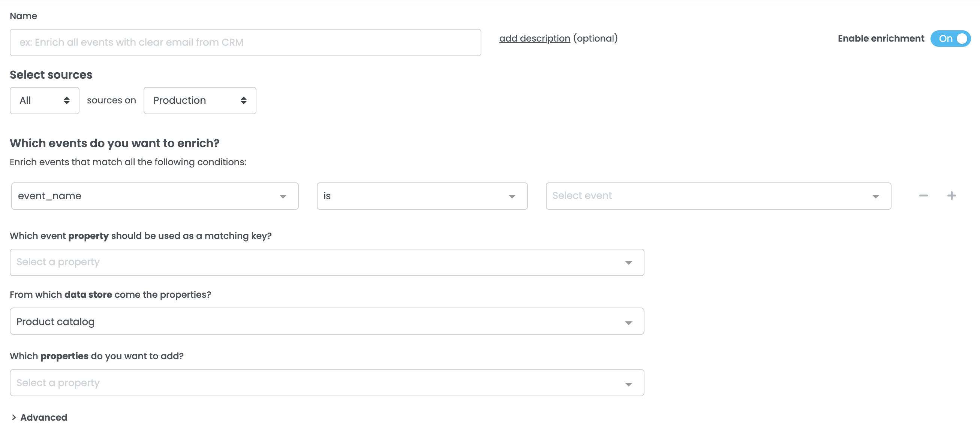The image size is (980, 433).
Task: Click the caret icon of Select event
Action: coord(875,197)
